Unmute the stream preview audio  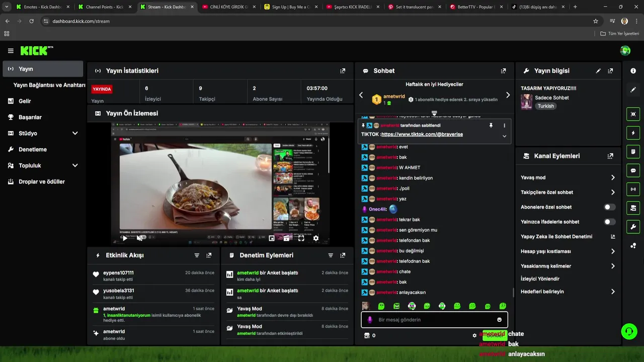coord(139,238)
